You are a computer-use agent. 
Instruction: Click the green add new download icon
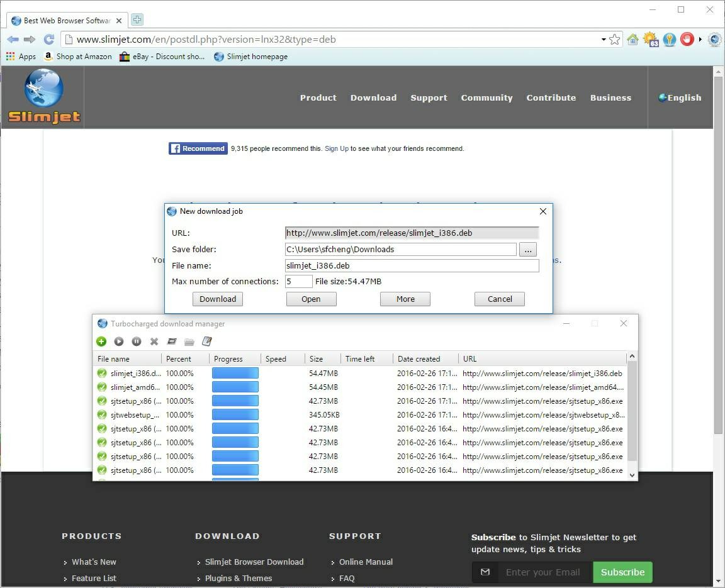pos(101,341)
